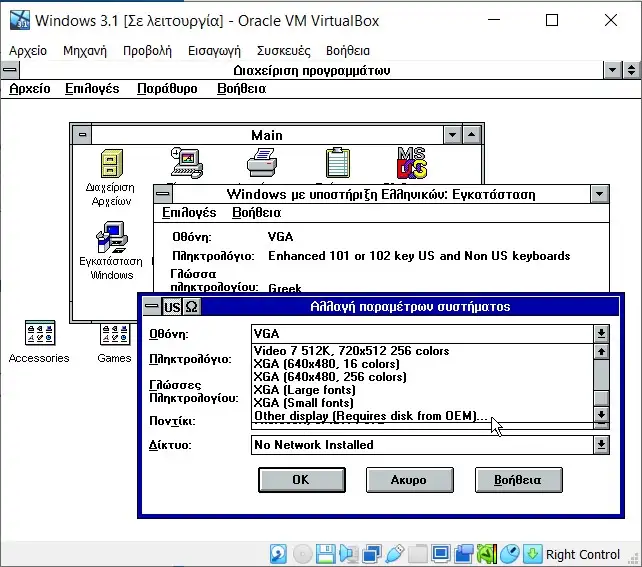The width and height of the screenshot is (642, 567).
Task: Open the Δίκτυο network dropdown arrow
Action: pos(601,445)
